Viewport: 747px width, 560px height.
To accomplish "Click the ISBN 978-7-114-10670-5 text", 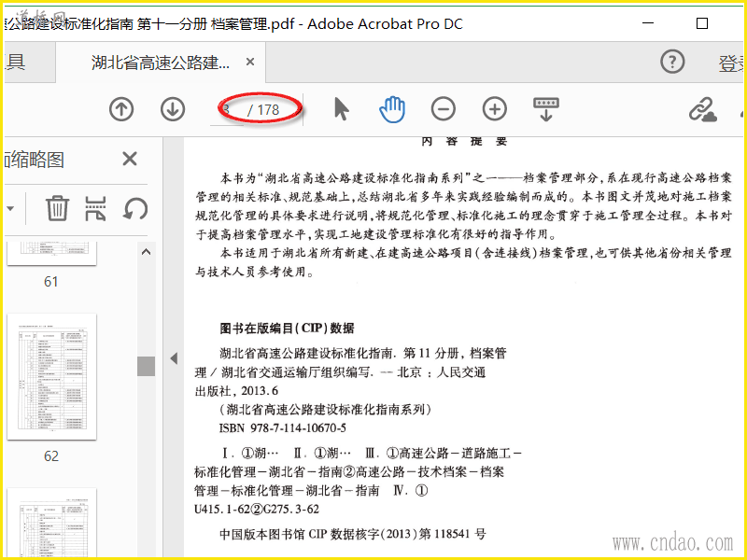I will pos(283,428).
